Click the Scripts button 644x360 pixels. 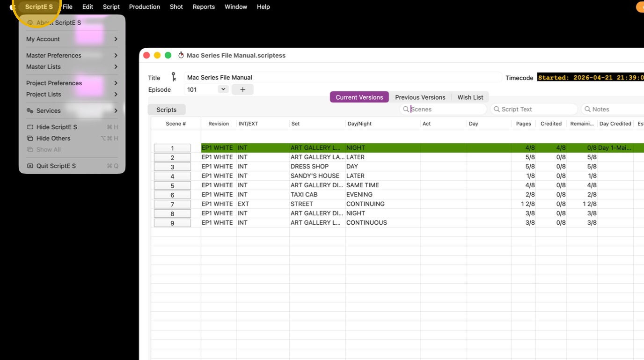point(167,110)
